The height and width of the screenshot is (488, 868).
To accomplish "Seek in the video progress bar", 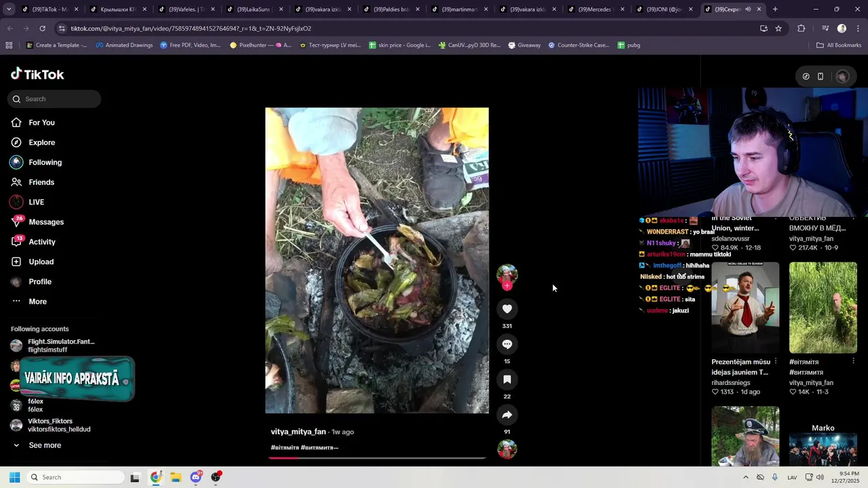I will pos(377,457).
